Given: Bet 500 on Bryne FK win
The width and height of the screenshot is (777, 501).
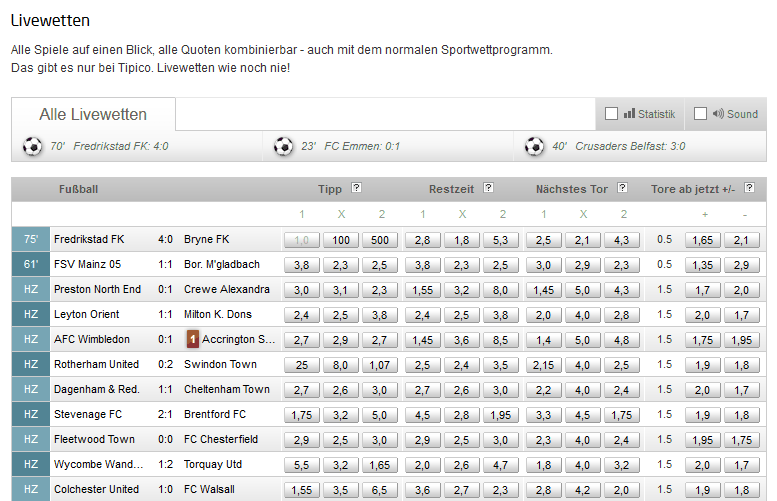Looking at the screenshot, I should pyautogui.click(x=380, y=240).
